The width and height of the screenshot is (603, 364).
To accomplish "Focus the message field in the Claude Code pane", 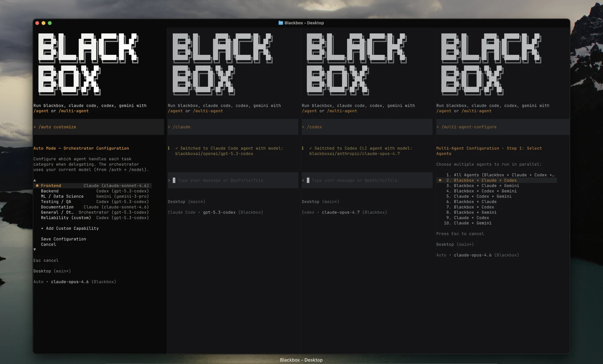I will coord(233,180).
